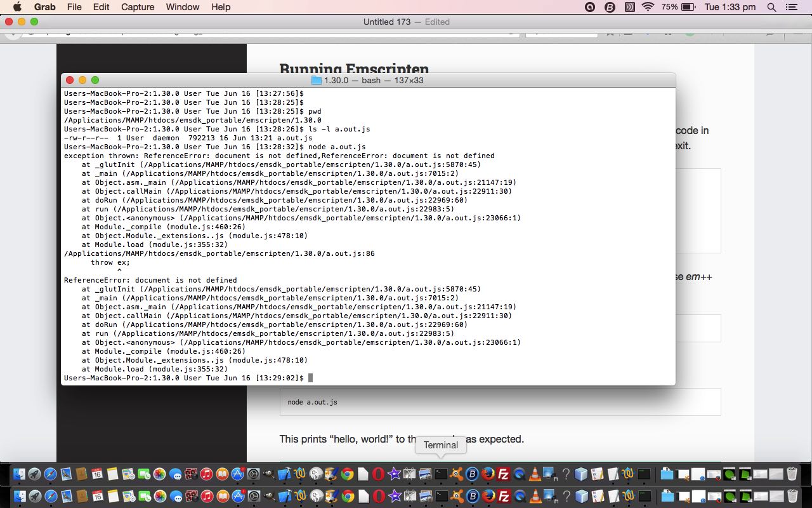This screenshot has height=508, width=812.
Task: Open Notification Center list icon
Action: pyautogui.click(x=791, y=7)
